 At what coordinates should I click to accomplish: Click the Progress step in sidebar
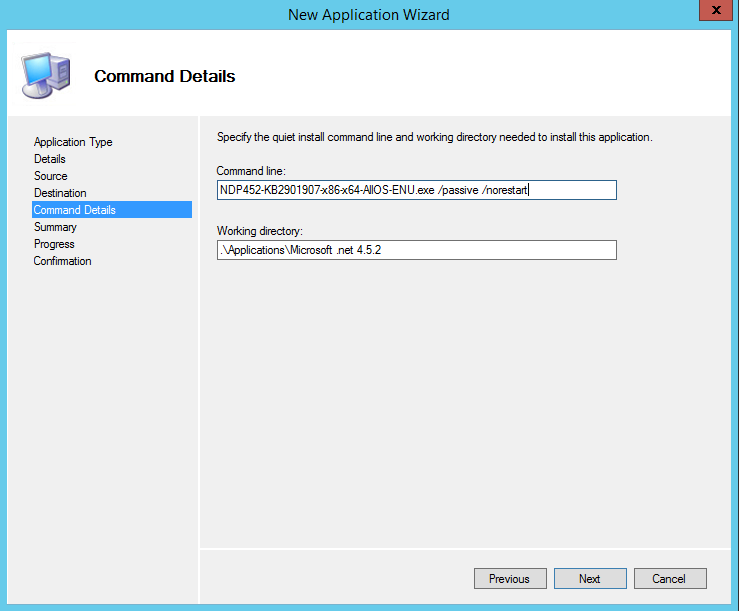tap(54, 244)
